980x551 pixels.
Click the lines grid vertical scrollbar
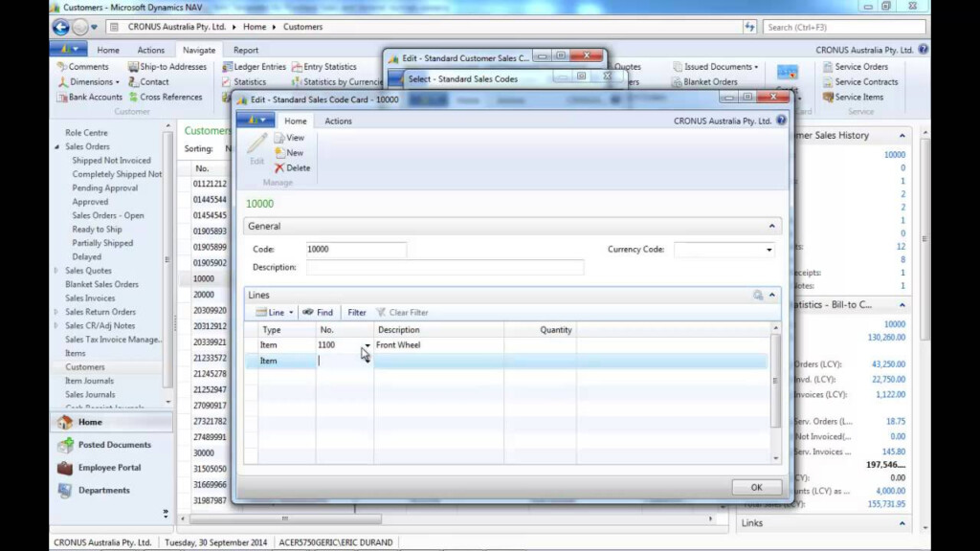coord(775,381)
